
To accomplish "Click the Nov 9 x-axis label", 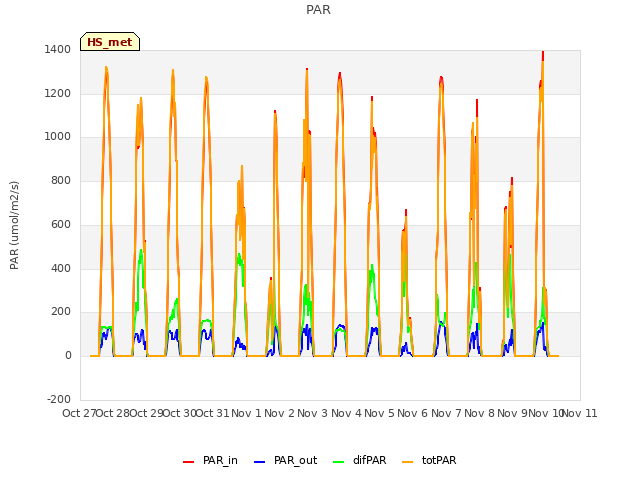I will (513, 413).
